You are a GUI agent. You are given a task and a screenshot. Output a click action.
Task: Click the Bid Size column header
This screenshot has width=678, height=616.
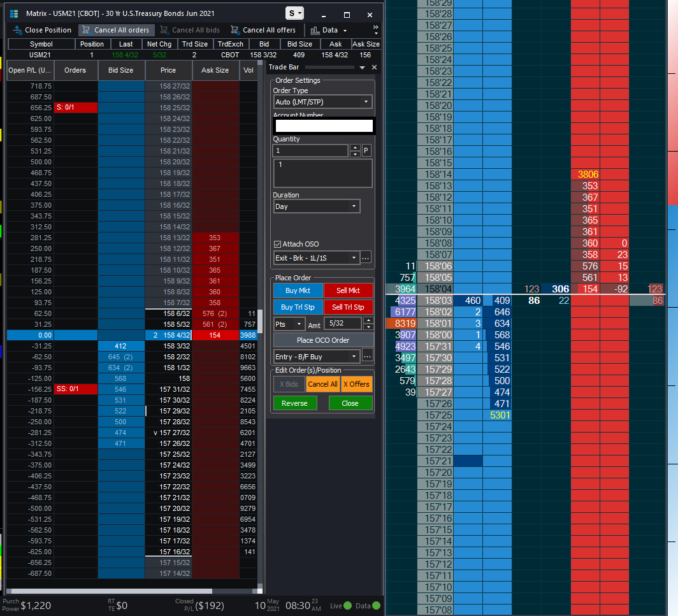click(120, 70)
